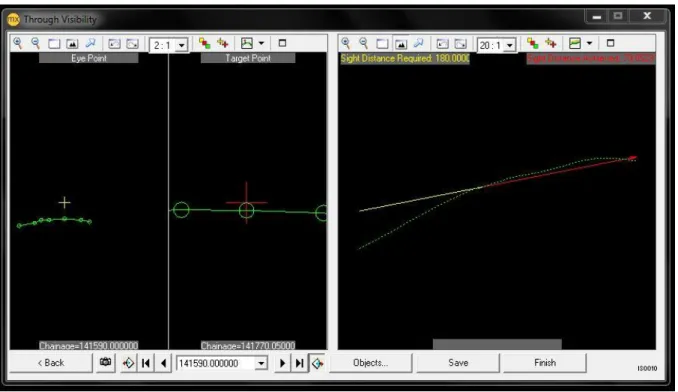This screenshot has width=678, height=392.
Task: Click the camera snapshot icon
Action: coord(106,363)
